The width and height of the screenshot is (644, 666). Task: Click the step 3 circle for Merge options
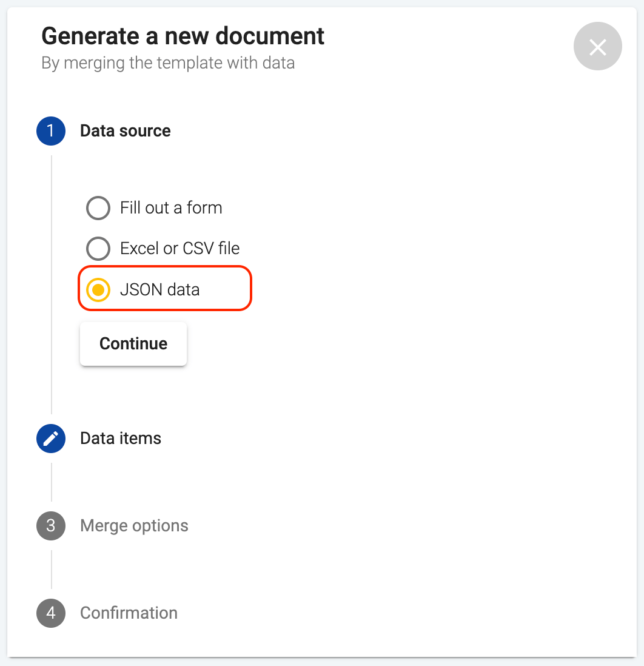click(x=50, y=525)
